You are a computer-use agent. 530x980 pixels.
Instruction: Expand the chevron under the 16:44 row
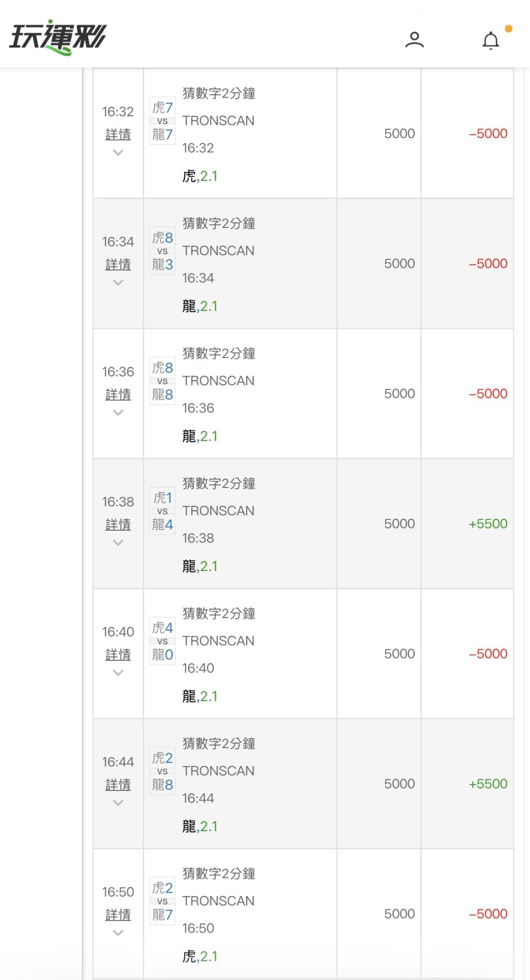(x=118, y=803)
